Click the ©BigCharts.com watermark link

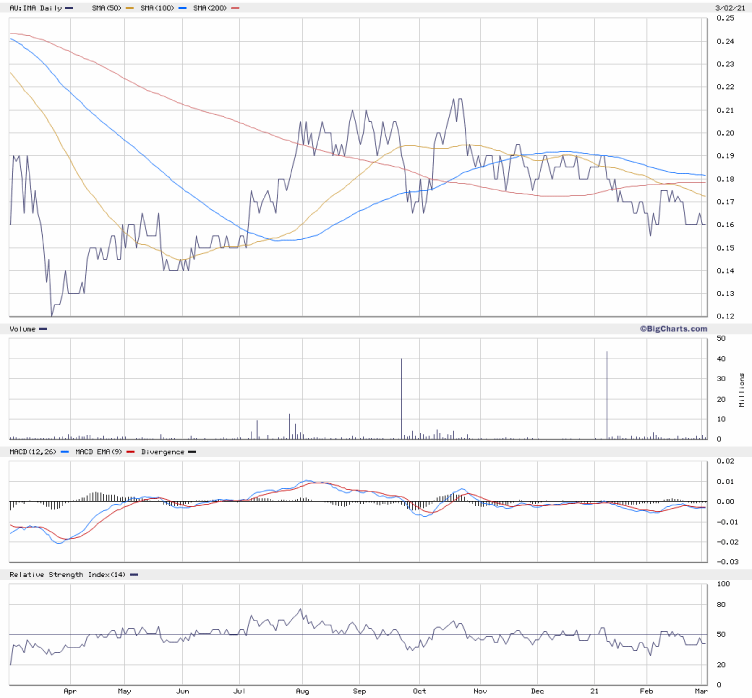tap(673, 328)
